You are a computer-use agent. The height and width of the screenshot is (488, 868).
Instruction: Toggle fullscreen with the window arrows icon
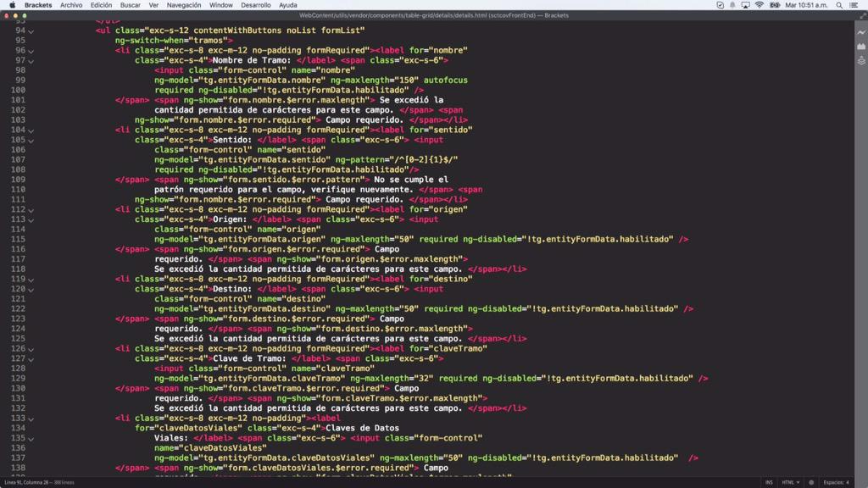[863, 15]
